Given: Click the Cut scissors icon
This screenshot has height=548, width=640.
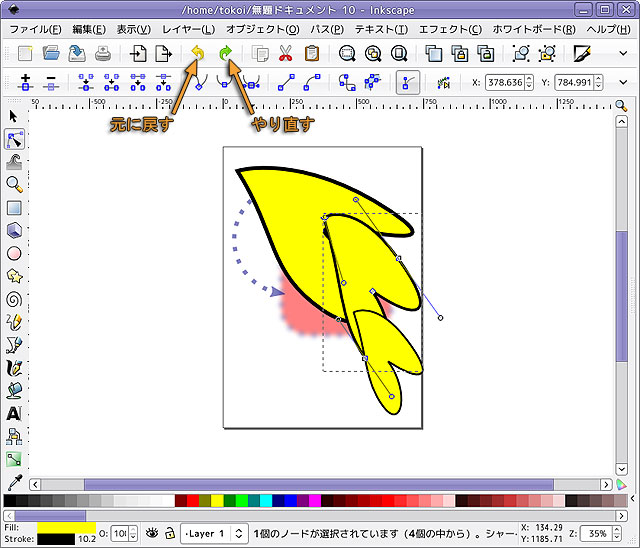Looking at the screenshot, I should click(286, 53).
